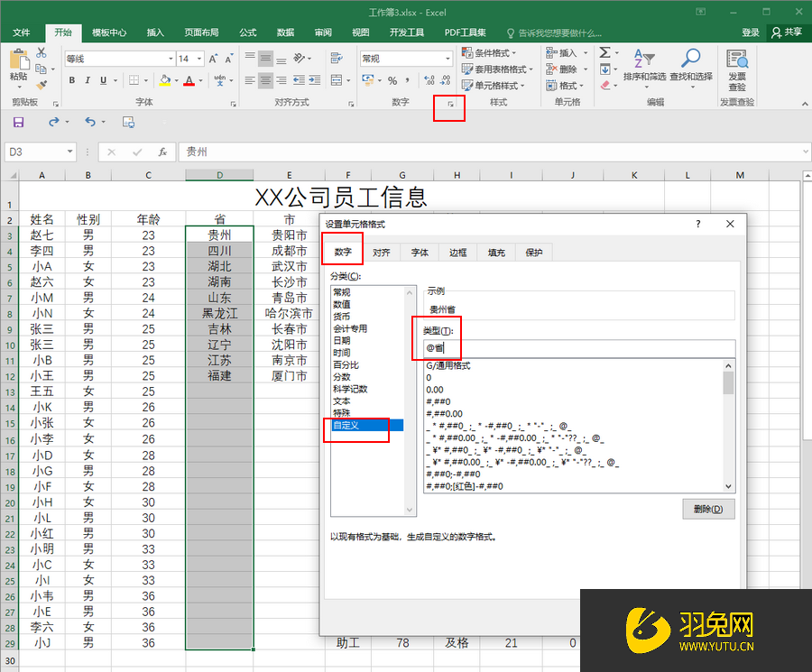Open the font name 等线 dropdown
This screenshot has width=812, height=672.
[171, 59]
